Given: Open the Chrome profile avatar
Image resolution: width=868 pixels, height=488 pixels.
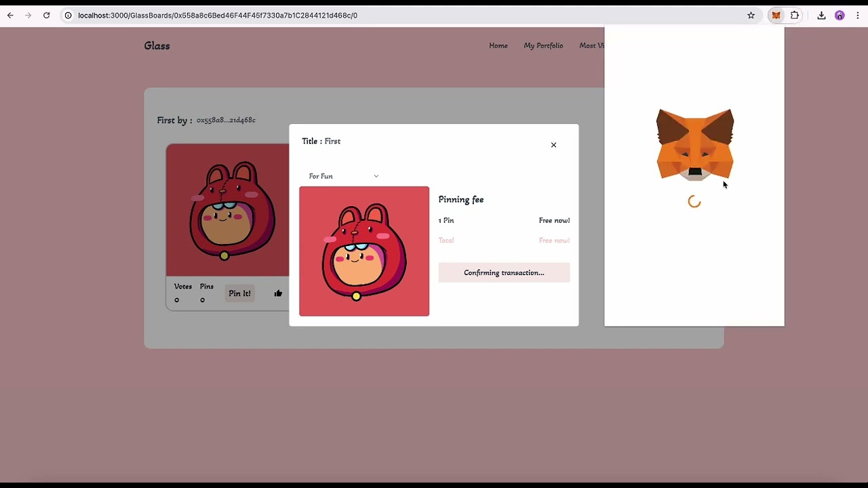Looking at the screenshot, I should coord(840,15).
